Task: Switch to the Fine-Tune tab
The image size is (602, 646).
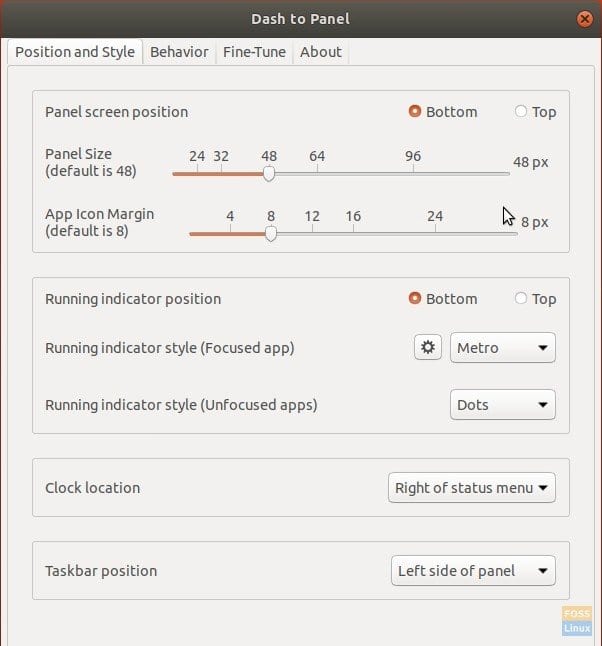Action: pos(254,52)
